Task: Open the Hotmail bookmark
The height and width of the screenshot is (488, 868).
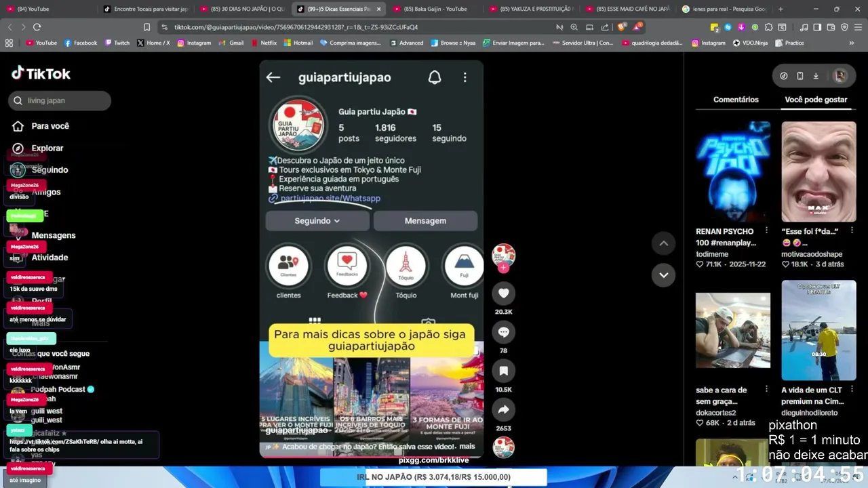Action: tap(298, 43)
